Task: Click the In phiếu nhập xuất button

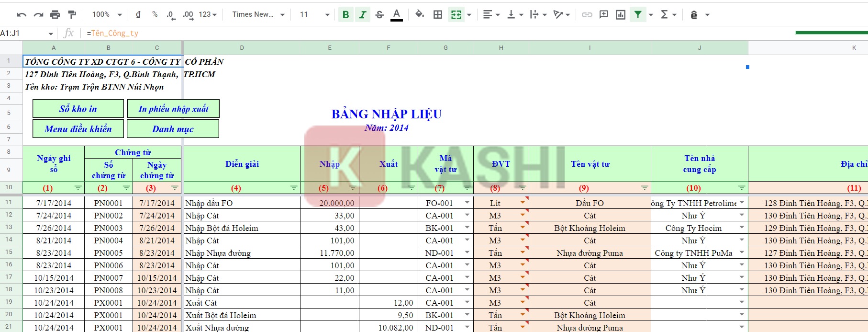Action: (173, 109)
